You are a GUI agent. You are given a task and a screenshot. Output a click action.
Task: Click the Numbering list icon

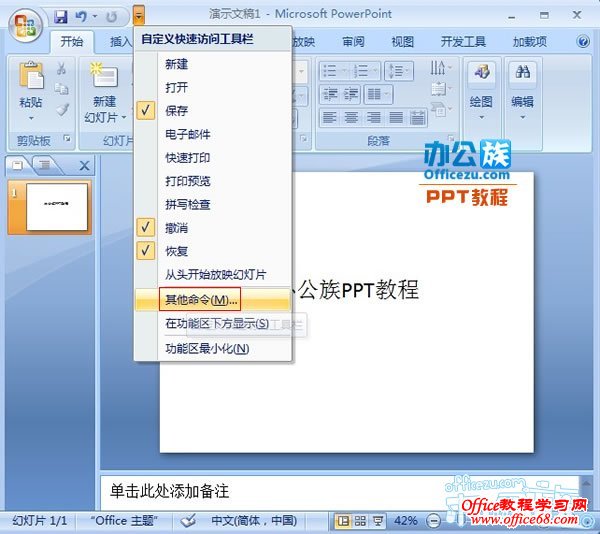point(360,71)
